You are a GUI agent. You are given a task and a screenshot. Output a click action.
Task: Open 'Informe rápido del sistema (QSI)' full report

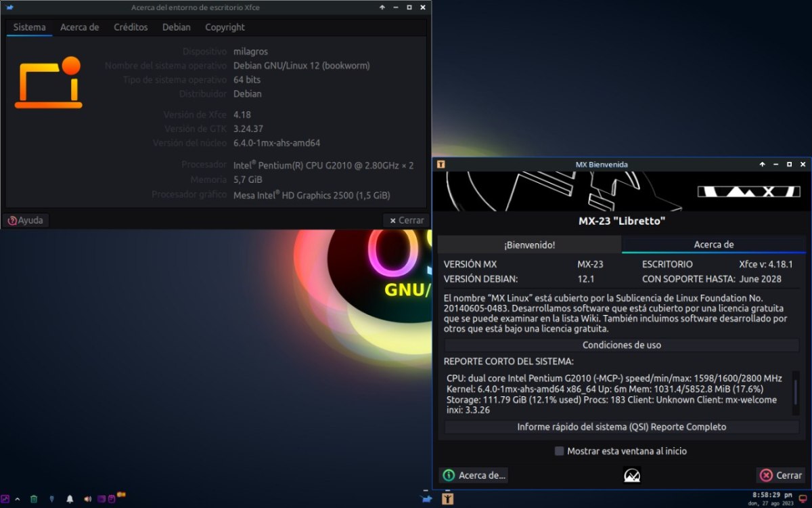(621, 427)
